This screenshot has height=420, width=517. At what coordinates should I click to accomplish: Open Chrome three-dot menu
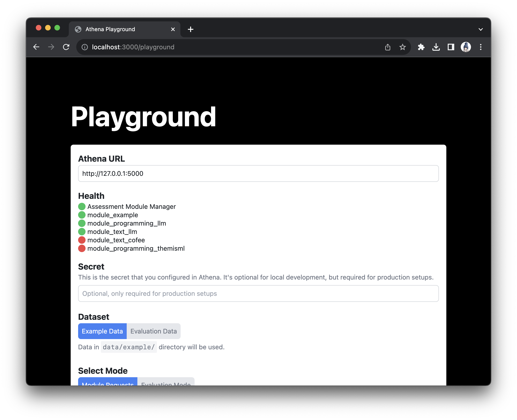[x=481, y=47]
